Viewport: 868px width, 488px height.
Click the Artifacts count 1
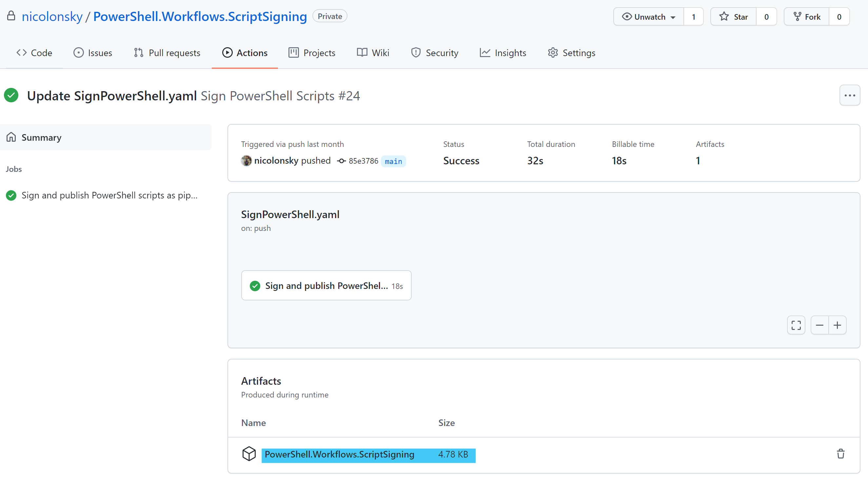click(698, 161)
